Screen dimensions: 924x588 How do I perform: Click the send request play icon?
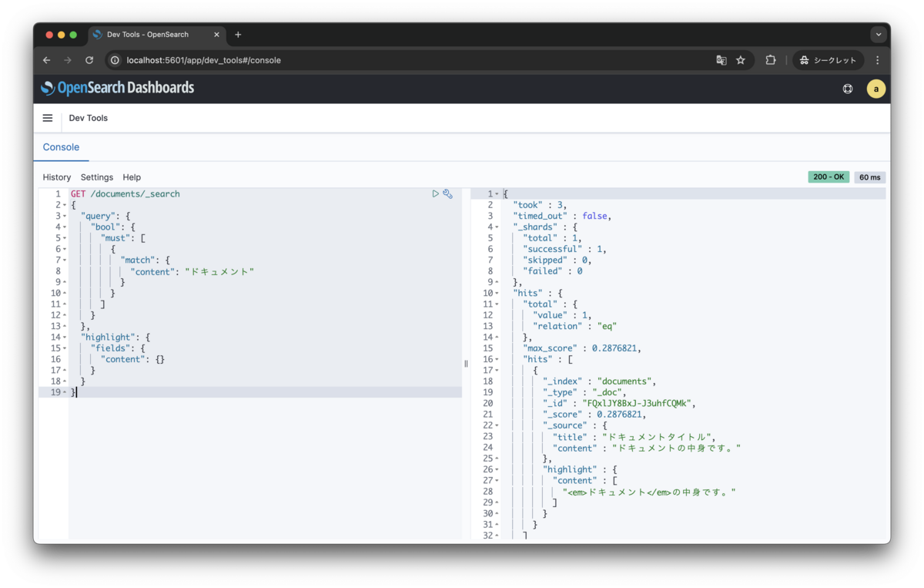tap(435, 194)
